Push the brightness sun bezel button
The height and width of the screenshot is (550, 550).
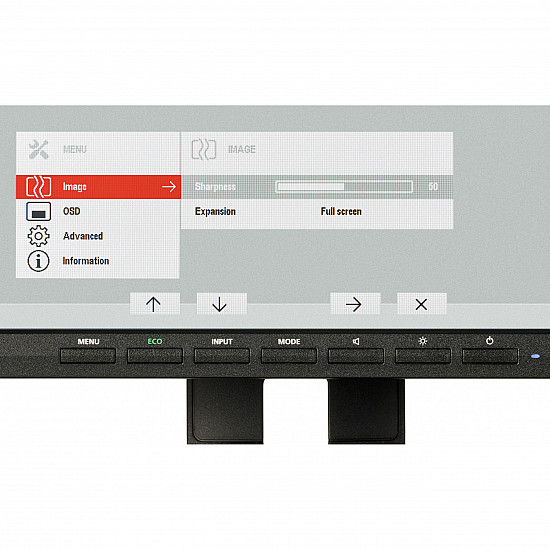(423, 356)
